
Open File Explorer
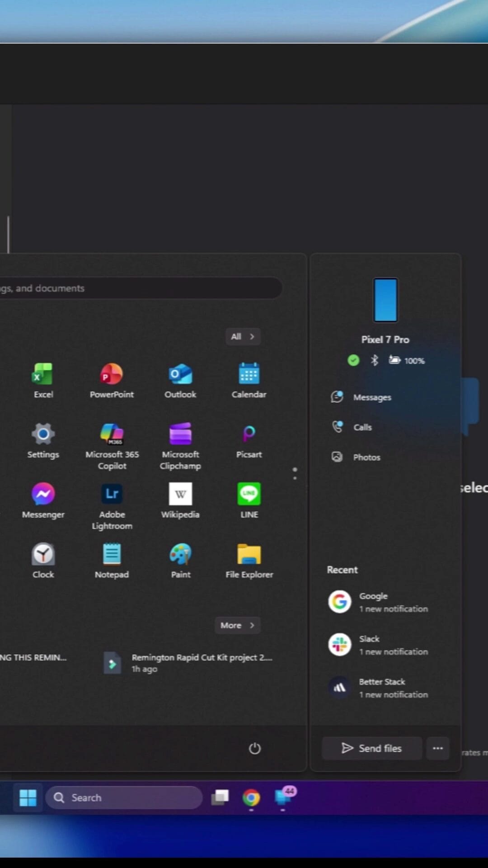[x=249, y=561]
